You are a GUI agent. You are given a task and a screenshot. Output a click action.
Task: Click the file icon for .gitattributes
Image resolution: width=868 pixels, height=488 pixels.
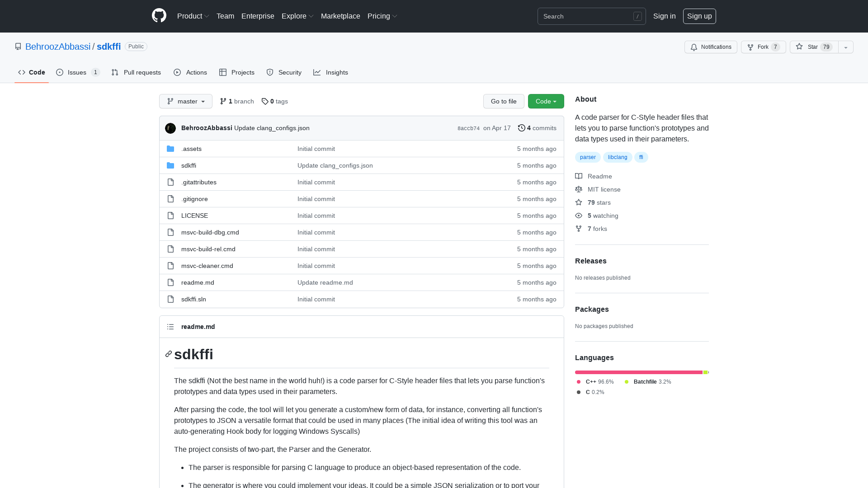pos(170,182)
